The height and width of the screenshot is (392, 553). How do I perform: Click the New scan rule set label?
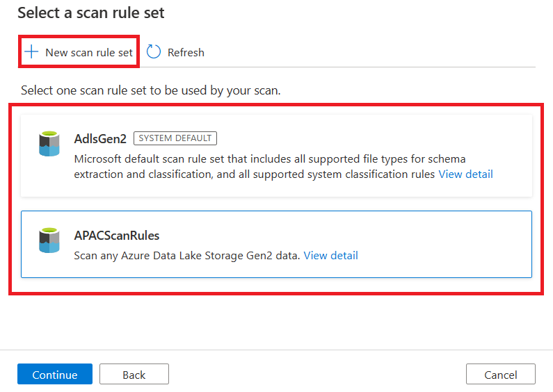(x=89, y=52)
